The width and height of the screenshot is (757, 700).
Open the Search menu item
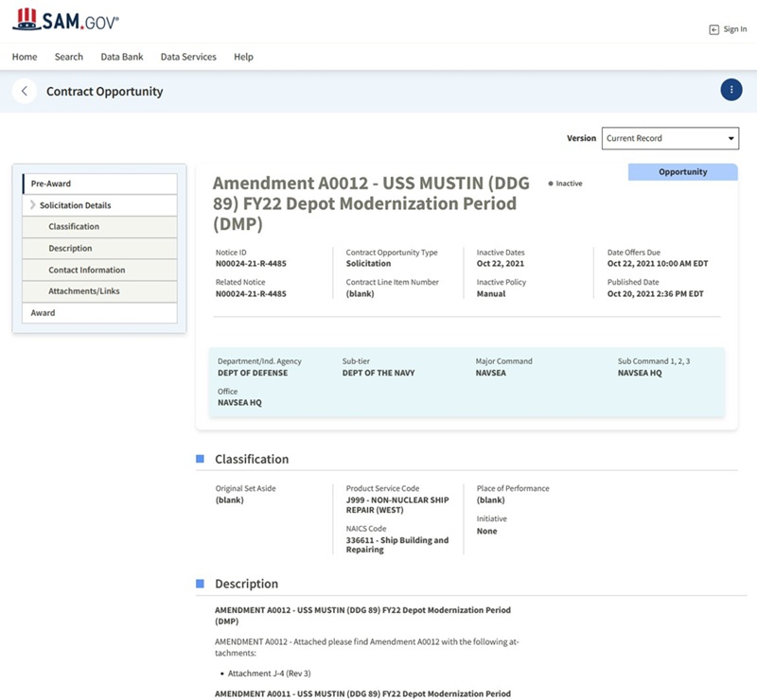[x=69, y=57]
